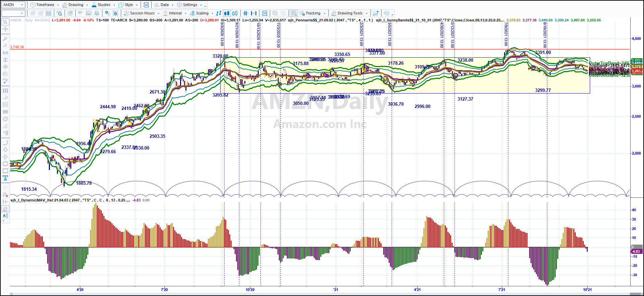Click the 4,000 price axis label
This screenshot has height=296, width=644.
636,39
